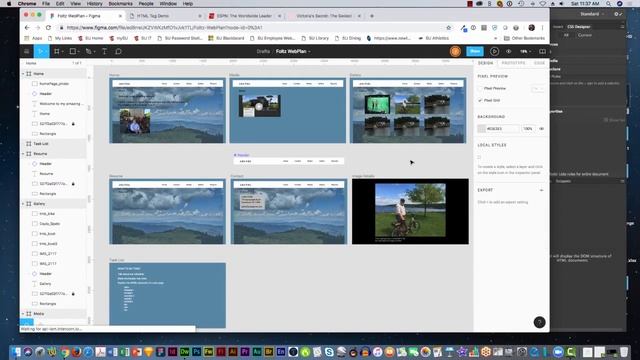Screen dimensions: 640x360
Task: Select the Task List frame layer
Action: click(x=53, y=144)
